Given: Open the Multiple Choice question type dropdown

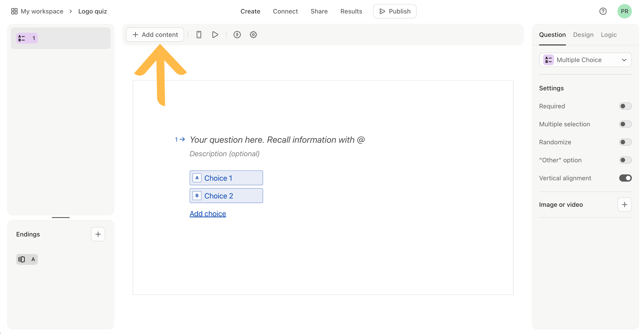Looking at the screenshot, I should point(585,60).
